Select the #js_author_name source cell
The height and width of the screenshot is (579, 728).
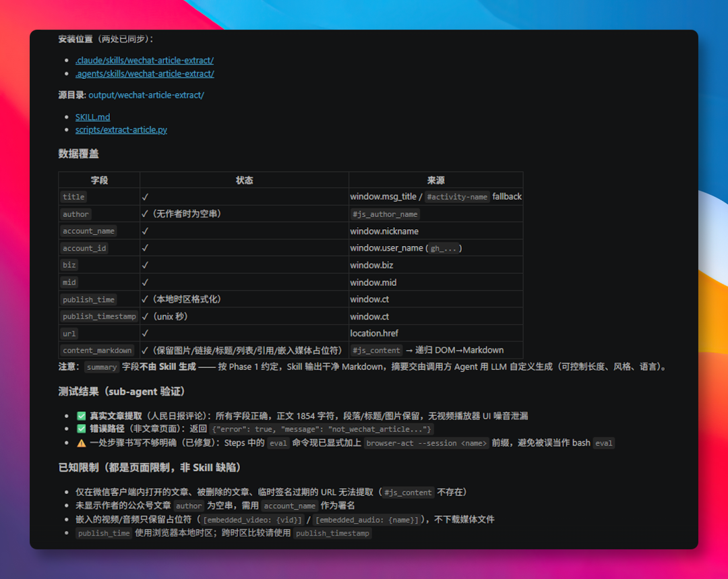pos(436,214)
